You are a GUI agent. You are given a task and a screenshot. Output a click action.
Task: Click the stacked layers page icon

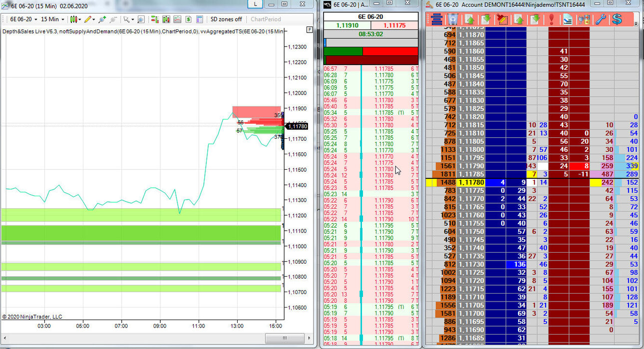click(568, 19)
